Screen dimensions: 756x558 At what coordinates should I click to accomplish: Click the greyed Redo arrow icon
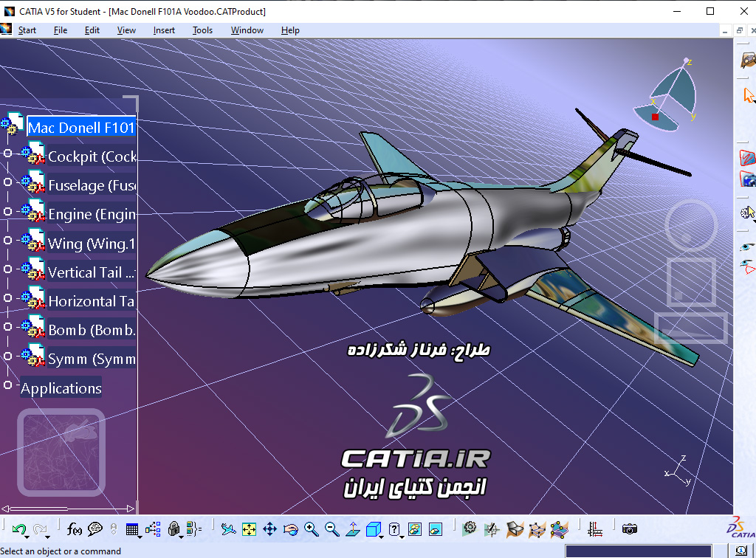[40, 529]
